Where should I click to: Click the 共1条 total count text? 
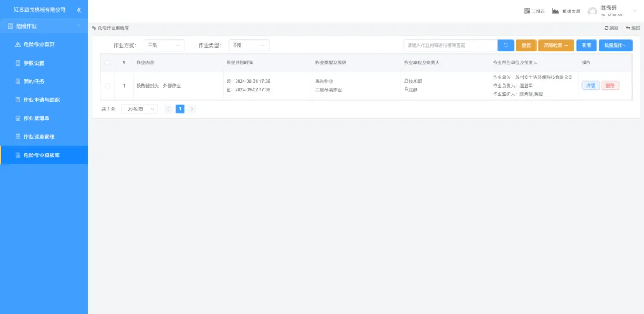pyautogui.click(x=109, y=109)
